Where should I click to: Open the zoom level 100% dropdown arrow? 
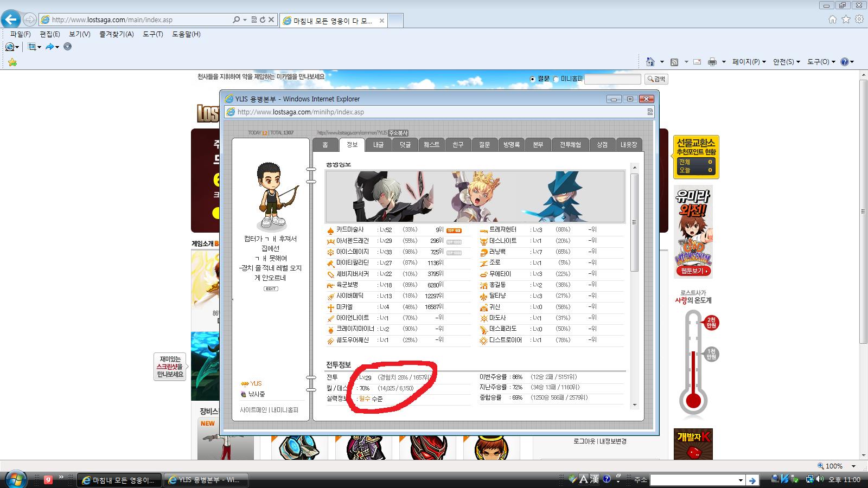[853, 466]
